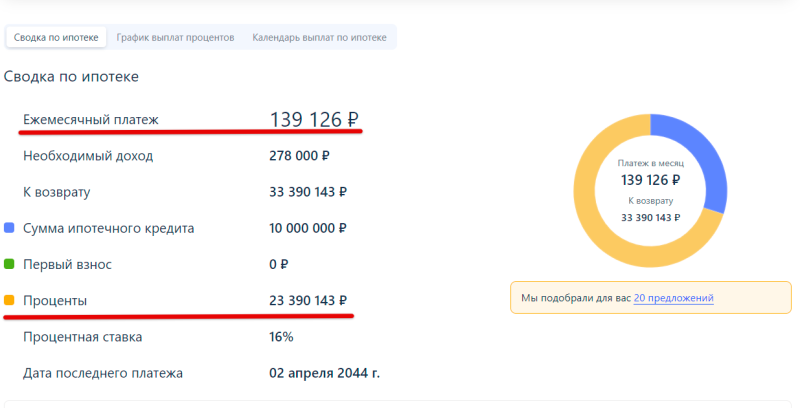The image size is (800, 408).
Task: Follow the "20 предложений" link
Action: [x=673, y=298]
